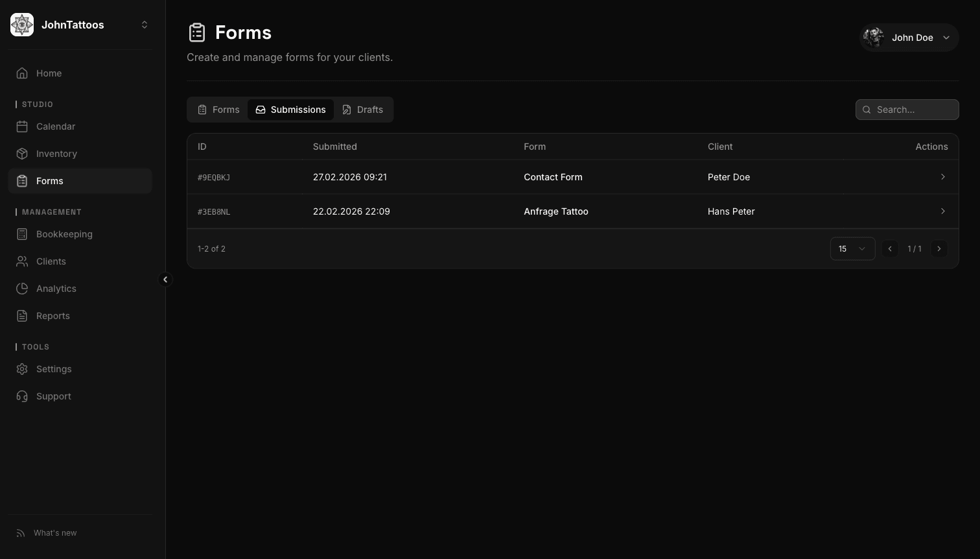Open Bookkeeping from the sidebar icon

(22, 234)
